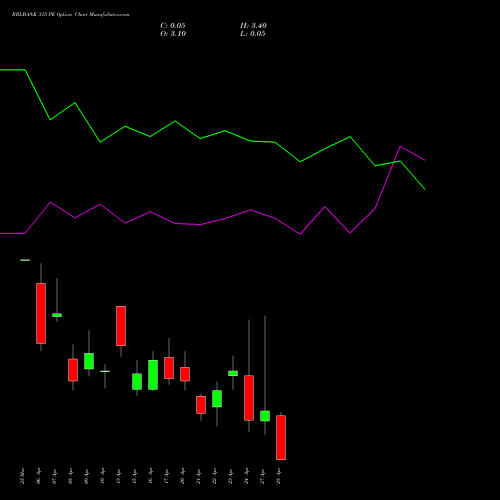Select the high value H: 3.40

click(x=253, y=26)
